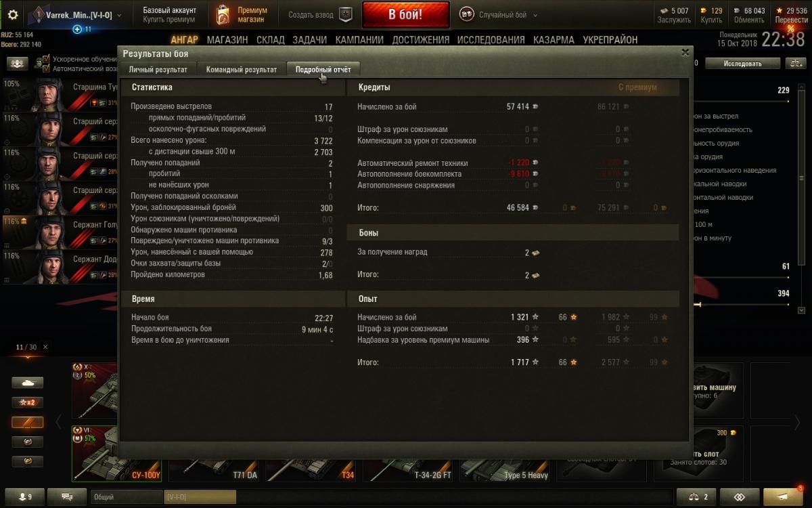The image size is (812, 508).
Task: Select the x2 star bonus filter
Action: (27, 402)
